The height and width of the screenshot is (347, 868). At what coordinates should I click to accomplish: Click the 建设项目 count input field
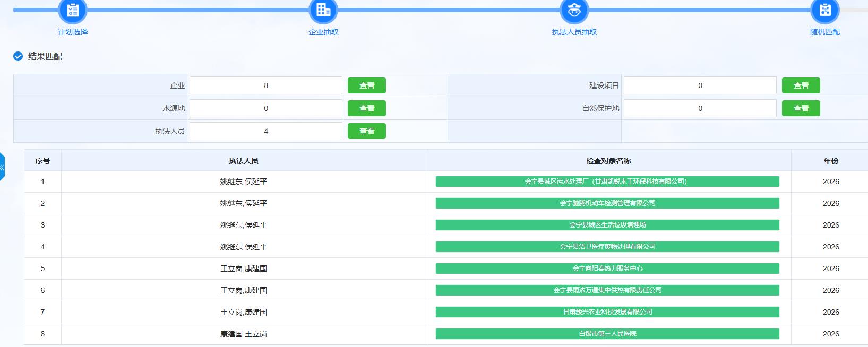click(x=700, y=85)
